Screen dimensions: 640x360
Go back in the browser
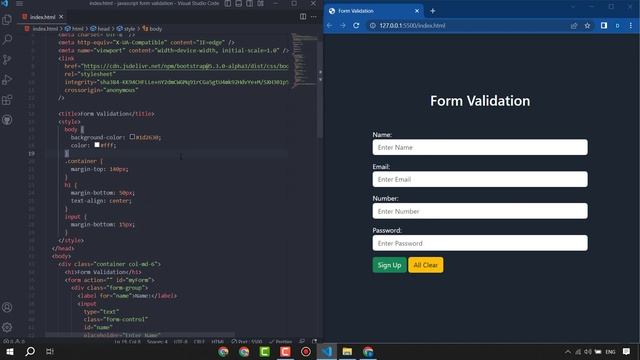329,25
